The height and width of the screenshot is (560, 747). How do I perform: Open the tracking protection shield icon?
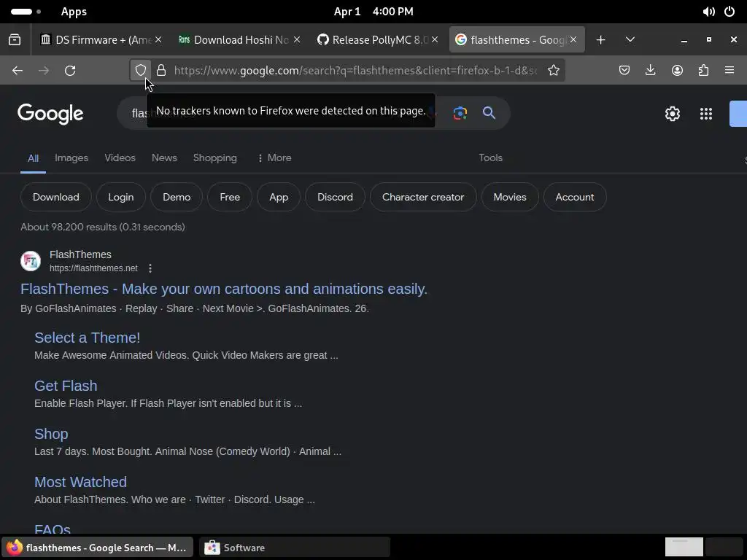click(141, 71)
